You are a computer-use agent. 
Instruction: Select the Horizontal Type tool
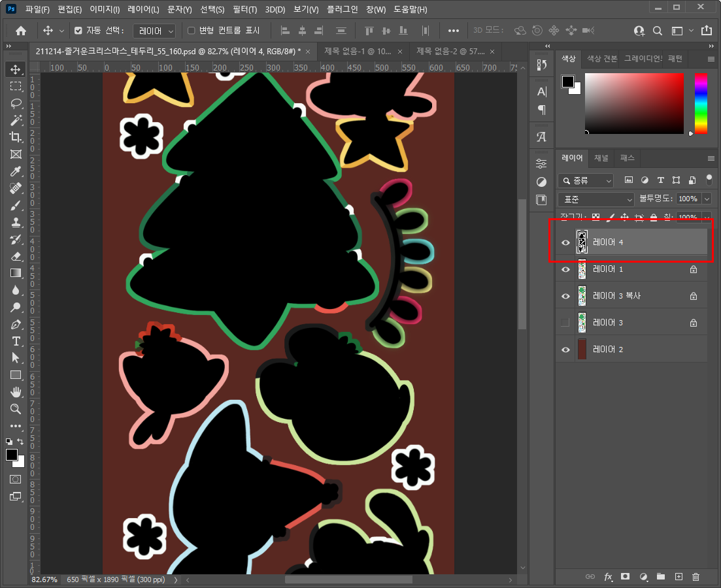16,341
